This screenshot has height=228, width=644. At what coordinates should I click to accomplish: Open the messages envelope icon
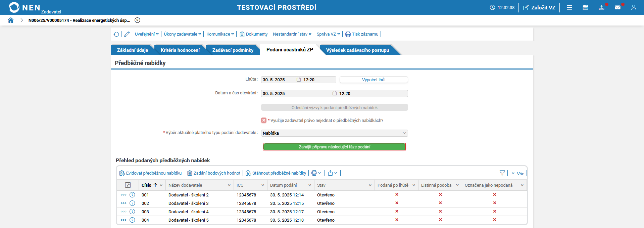617,7
